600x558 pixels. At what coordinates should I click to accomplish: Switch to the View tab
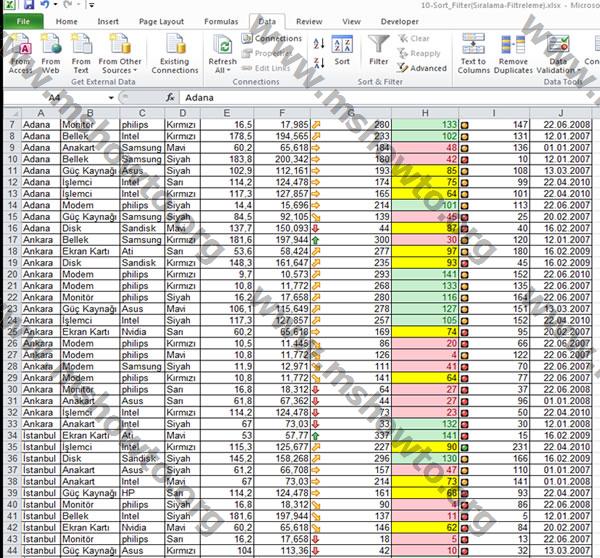tap(351, 21)
